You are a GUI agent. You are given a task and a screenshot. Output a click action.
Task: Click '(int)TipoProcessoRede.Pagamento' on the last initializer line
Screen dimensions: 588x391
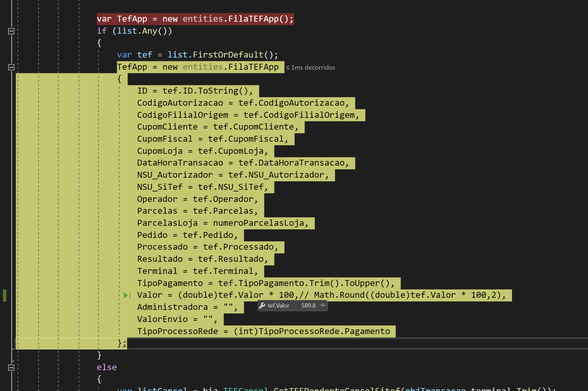pos(312,331)
